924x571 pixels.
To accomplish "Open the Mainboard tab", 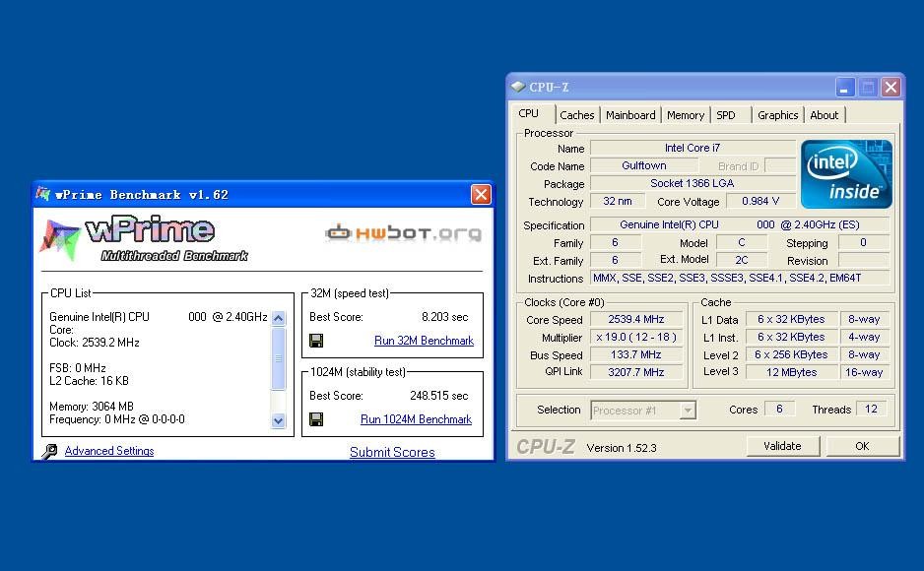I will point(630,115).
